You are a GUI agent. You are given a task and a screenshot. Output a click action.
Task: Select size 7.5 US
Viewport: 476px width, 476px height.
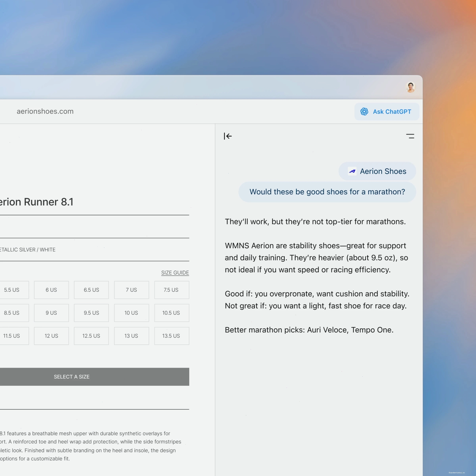coord(172,290)
